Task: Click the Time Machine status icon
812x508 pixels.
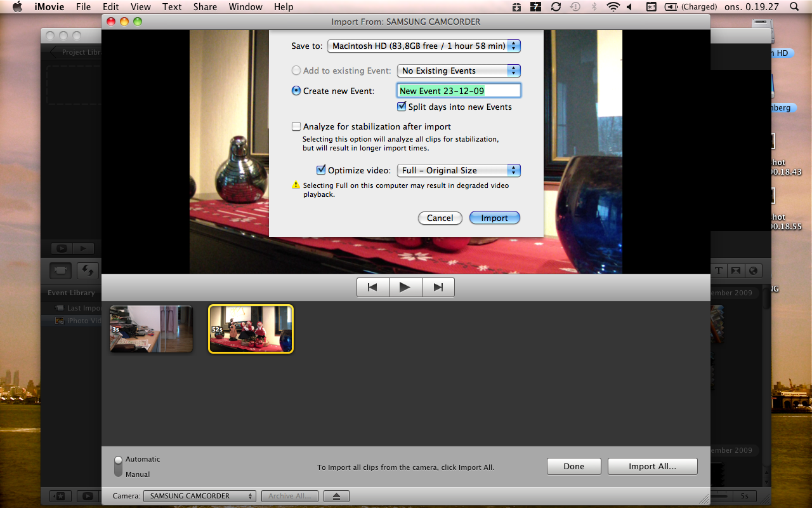Action: pyautogui.click(x=575, y=7)
